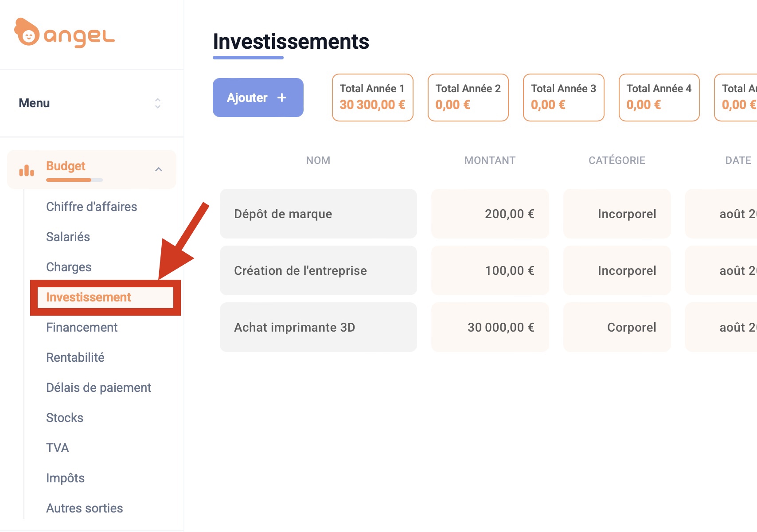Edit the 200,00 € amount field
The height and width of the screenshot is (532, 757).
490,214
